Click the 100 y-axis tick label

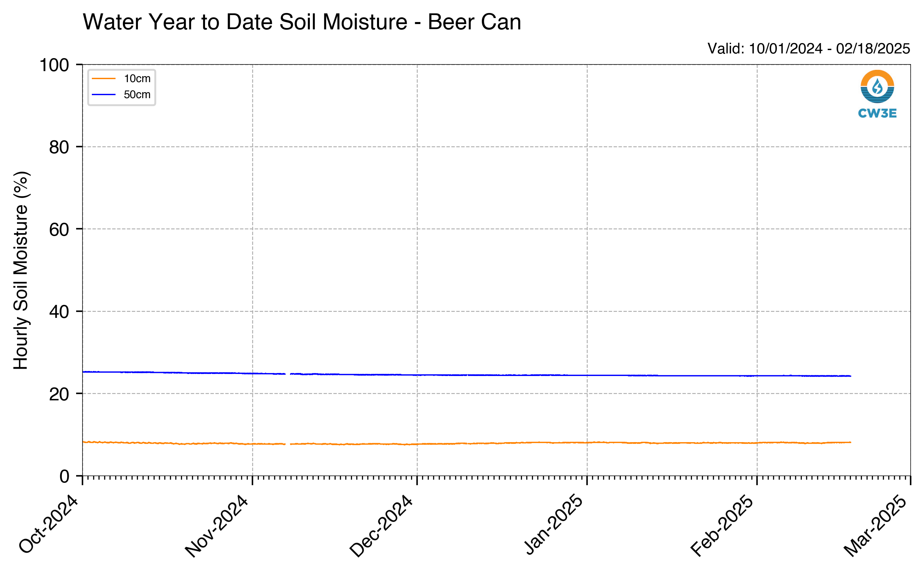[54, 65]
